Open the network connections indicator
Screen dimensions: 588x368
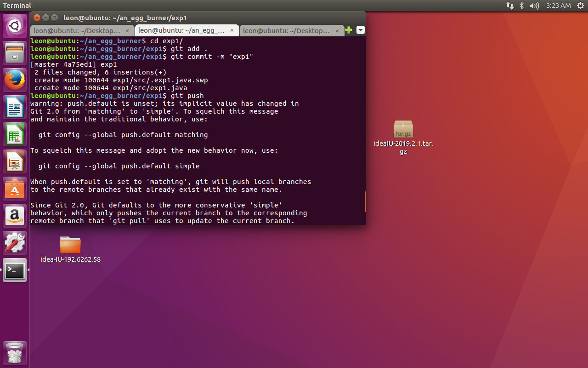pyautogui.click(x=510, y=6)
